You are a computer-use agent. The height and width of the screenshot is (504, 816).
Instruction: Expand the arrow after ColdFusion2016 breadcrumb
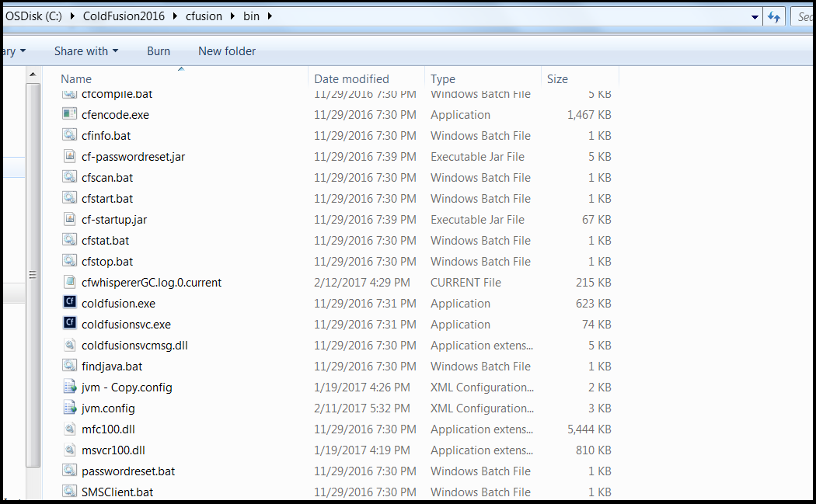pyautogui.click(x=175, y=16)
